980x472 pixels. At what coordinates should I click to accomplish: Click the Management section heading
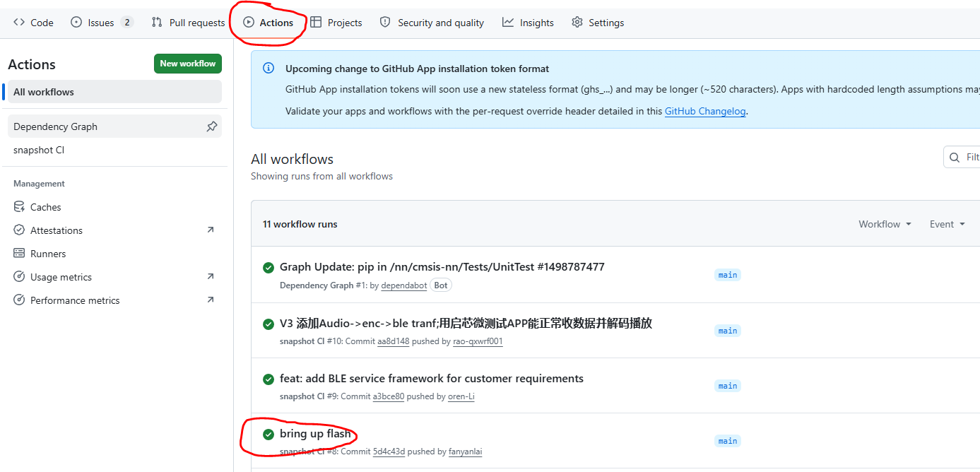39,184
